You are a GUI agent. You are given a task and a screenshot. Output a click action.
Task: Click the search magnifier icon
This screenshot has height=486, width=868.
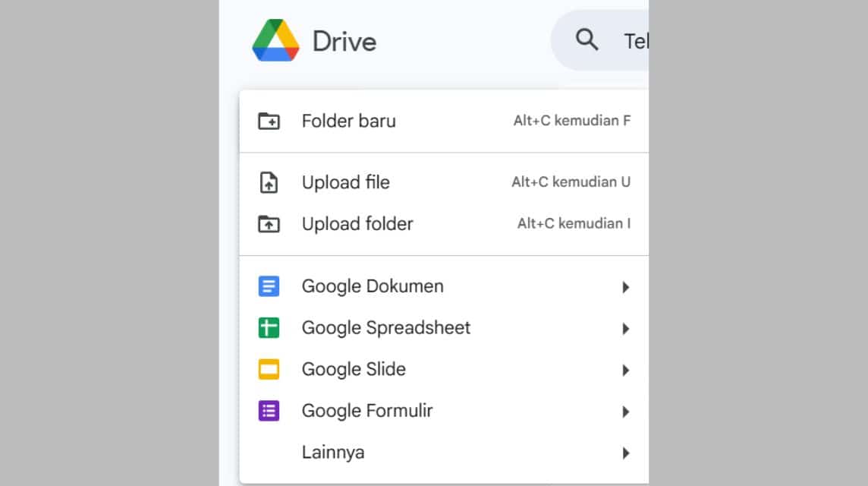587,40
